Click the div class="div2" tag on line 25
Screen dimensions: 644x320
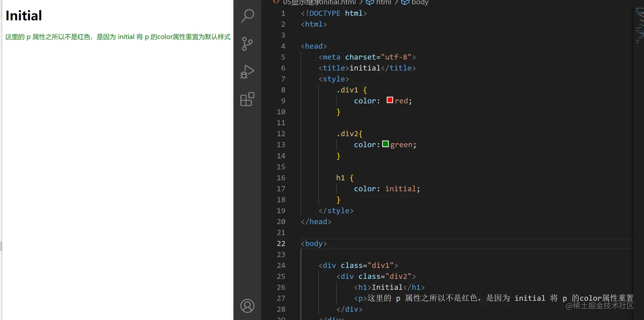[x=376, y=277]
